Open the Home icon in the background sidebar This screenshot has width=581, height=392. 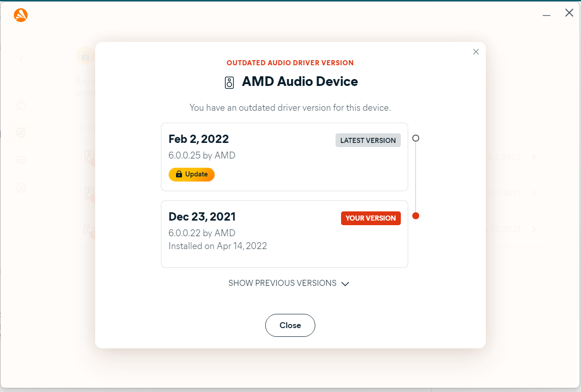click(21, 105)
